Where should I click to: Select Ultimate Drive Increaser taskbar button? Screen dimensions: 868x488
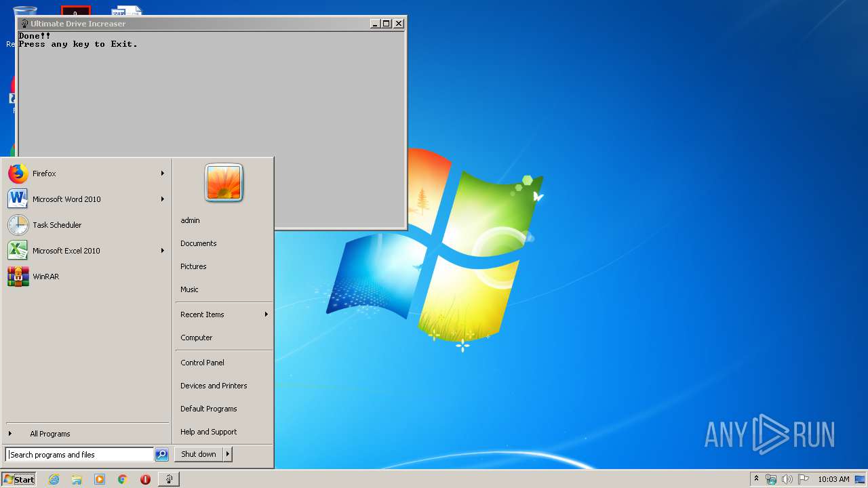coord(169,479)
